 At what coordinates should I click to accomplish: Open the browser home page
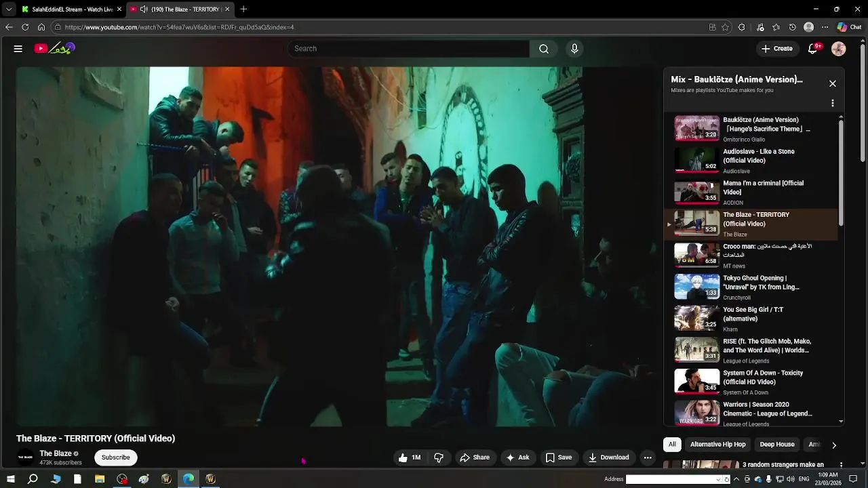pyautogui.click(x=41, y=27)
